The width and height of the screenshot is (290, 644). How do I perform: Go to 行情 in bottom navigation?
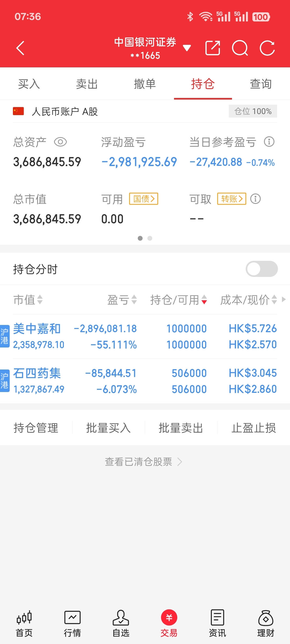(73, 623)
